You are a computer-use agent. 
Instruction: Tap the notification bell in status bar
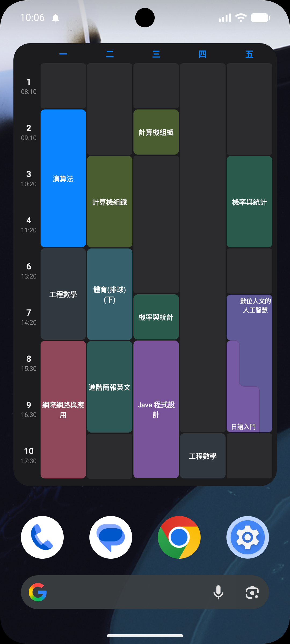(x=56, y=18)
